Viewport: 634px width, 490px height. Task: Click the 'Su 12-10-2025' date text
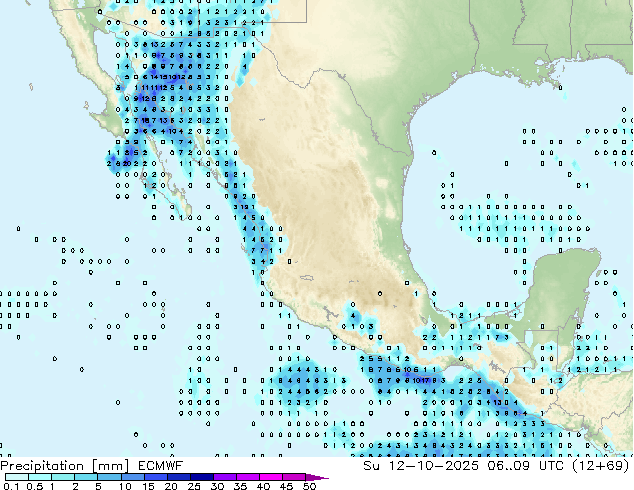tap(421, 466)
